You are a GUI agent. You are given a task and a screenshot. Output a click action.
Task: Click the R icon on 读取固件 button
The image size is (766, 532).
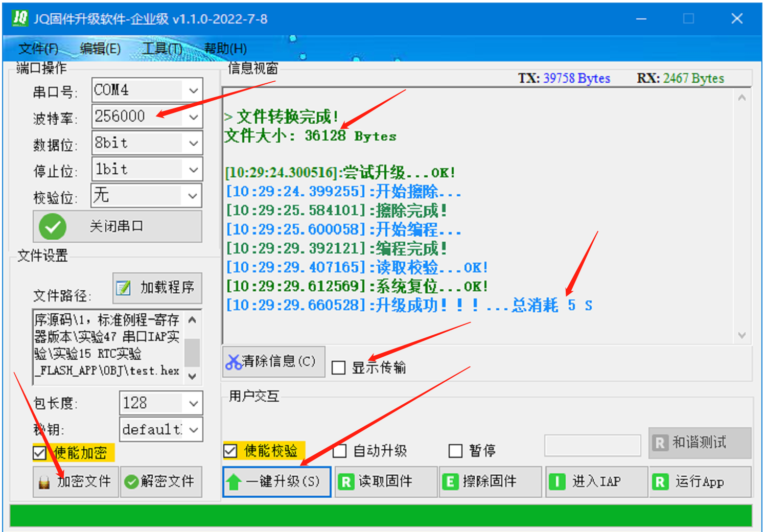click(x=347, y=481)
